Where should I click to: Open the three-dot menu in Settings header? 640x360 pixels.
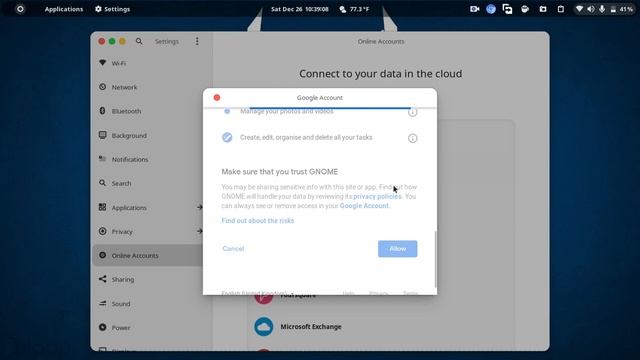click(x=197, y=41)
